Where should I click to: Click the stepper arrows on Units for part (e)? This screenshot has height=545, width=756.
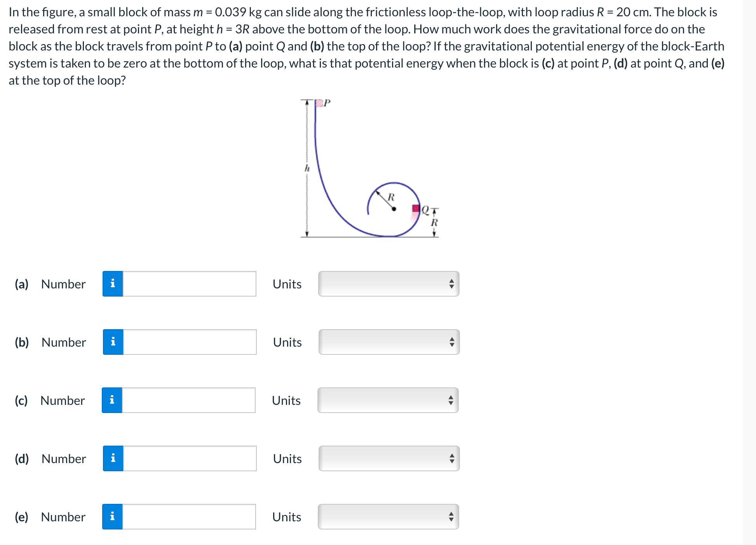[x=451, y=517]
